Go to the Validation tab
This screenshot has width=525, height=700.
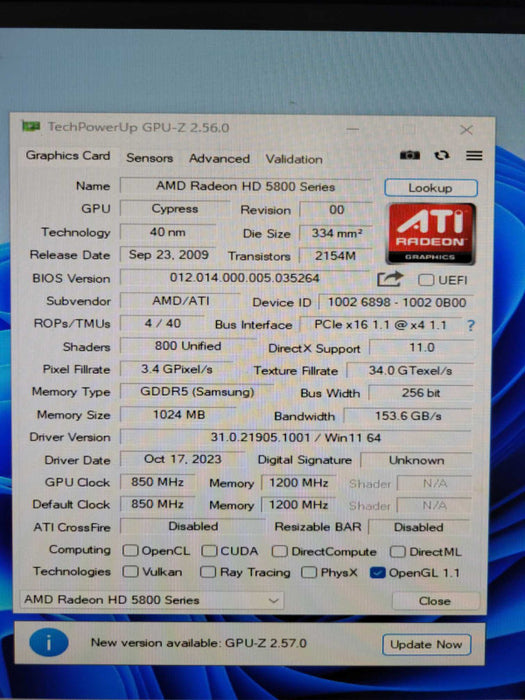pos(294,159)
